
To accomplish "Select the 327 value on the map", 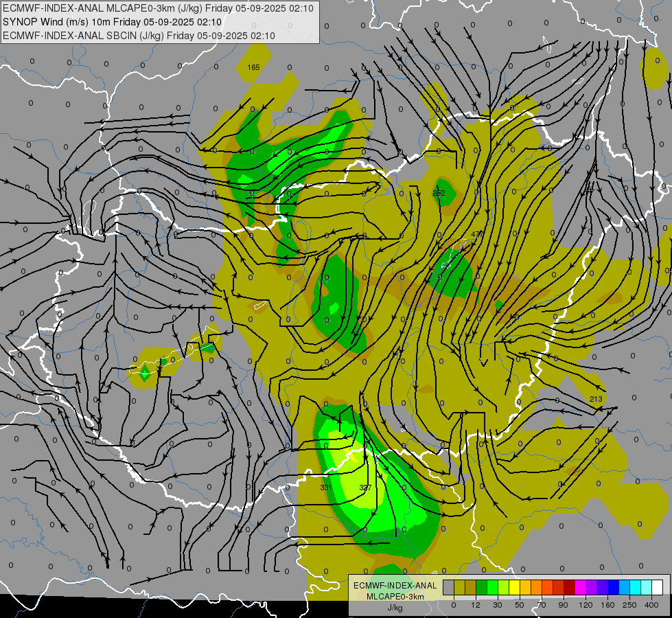I will tap(365, 488).
